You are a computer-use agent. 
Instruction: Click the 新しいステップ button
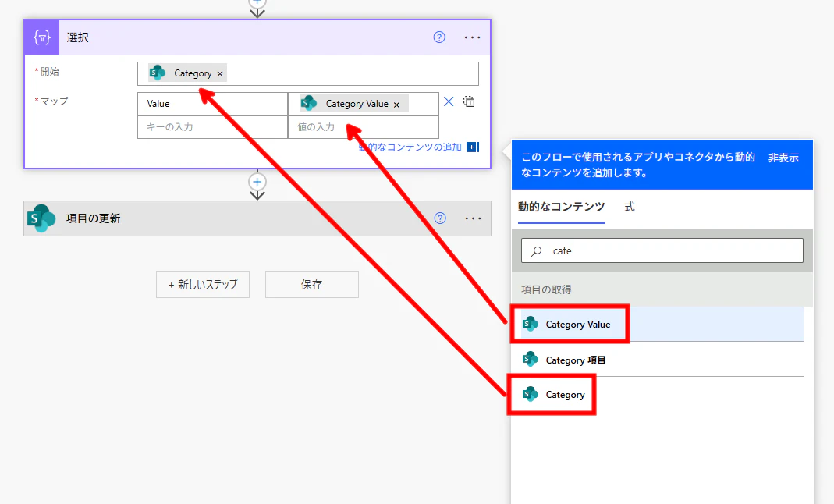click(203, 285)
